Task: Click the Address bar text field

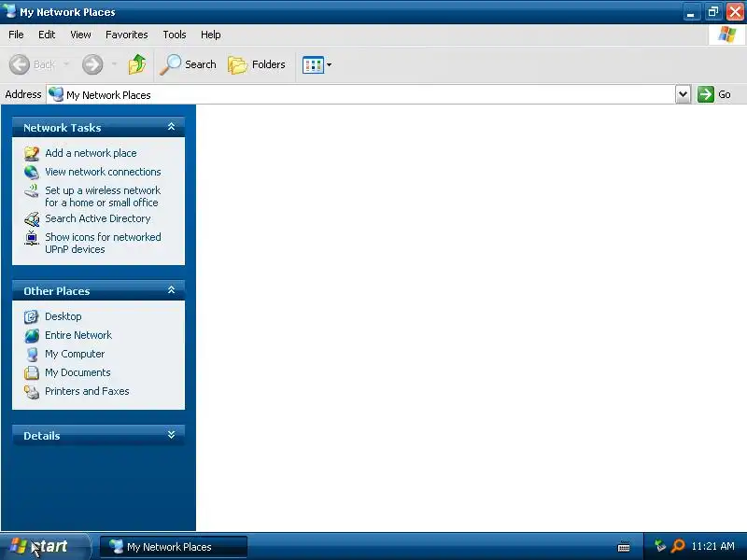Action: click(x=360, y=95)
